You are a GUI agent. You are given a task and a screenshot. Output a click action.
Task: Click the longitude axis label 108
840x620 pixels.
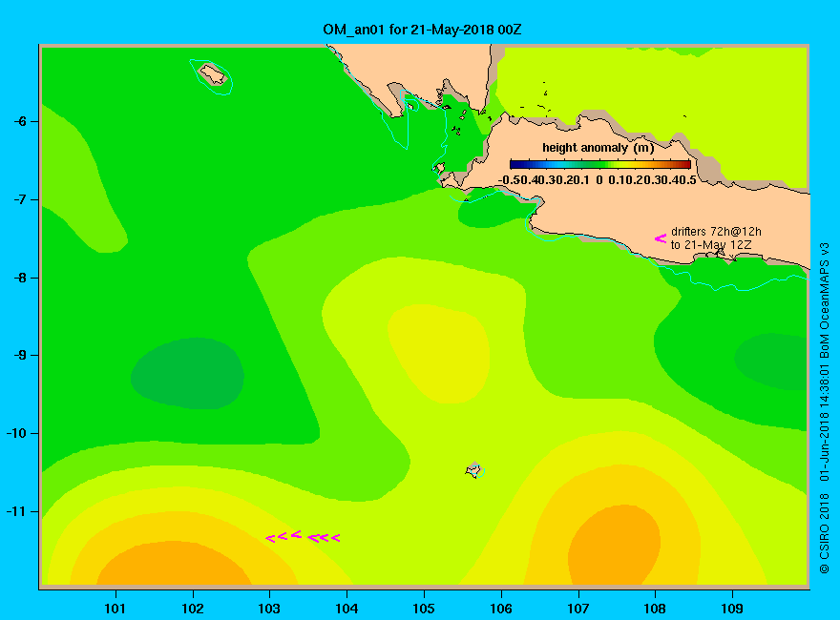pos(655,609)
